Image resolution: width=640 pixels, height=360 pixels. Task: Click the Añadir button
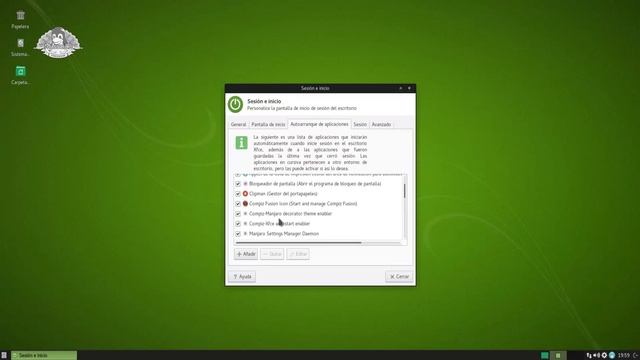click(246, 254)
